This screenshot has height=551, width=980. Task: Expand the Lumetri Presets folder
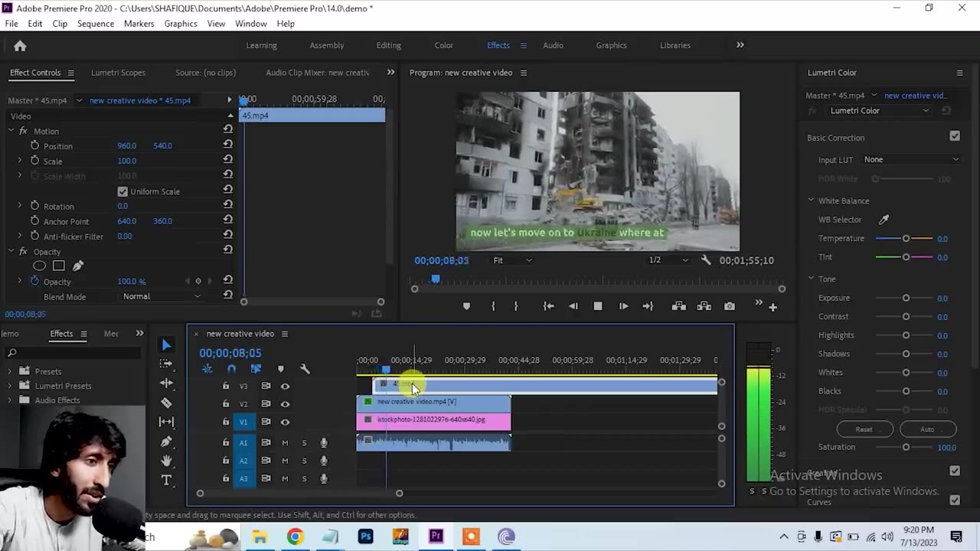click(x=10, y=386)
